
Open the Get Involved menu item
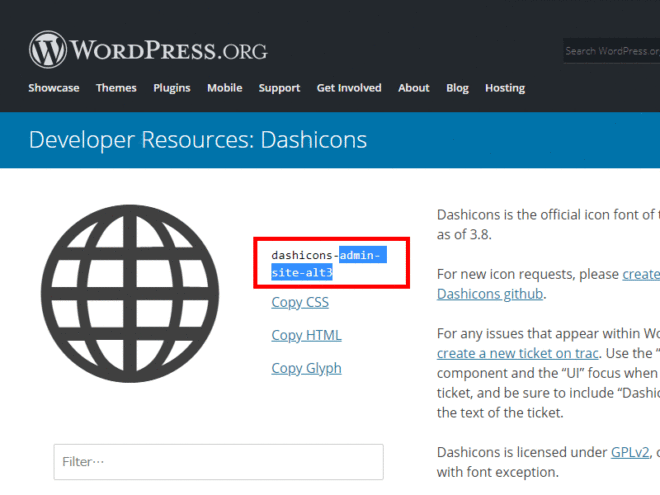point(349,88)
